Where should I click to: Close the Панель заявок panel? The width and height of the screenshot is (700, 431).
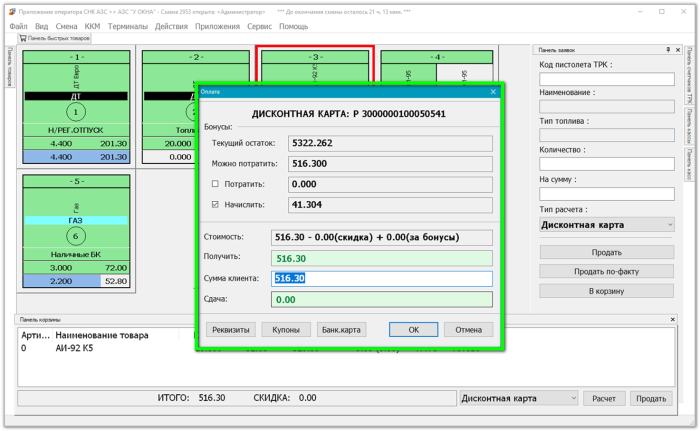point(678,50)
